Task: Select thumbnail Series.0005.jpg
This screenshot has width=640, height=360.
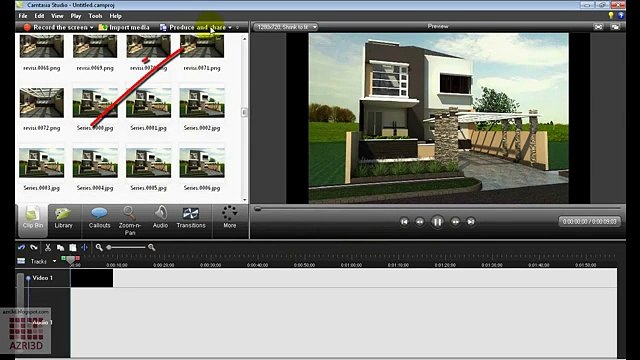Action: pyautogui.click(x=149, y=162)
